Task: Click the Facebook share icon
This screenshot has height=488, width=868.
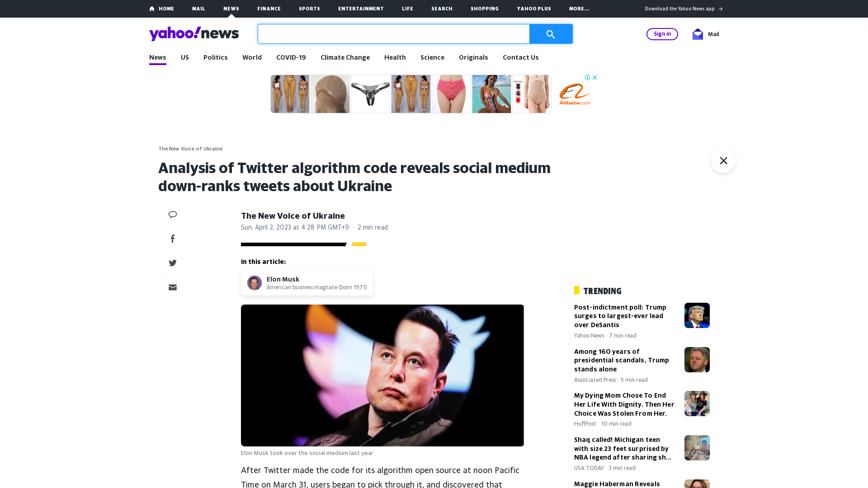Action: [x=172, y=238]
